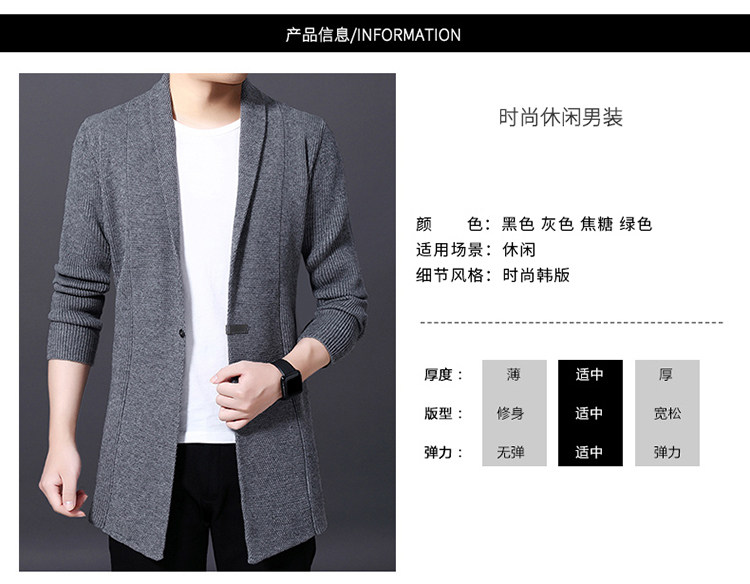Click the 休闲 scene value

[x=519, y=250]
